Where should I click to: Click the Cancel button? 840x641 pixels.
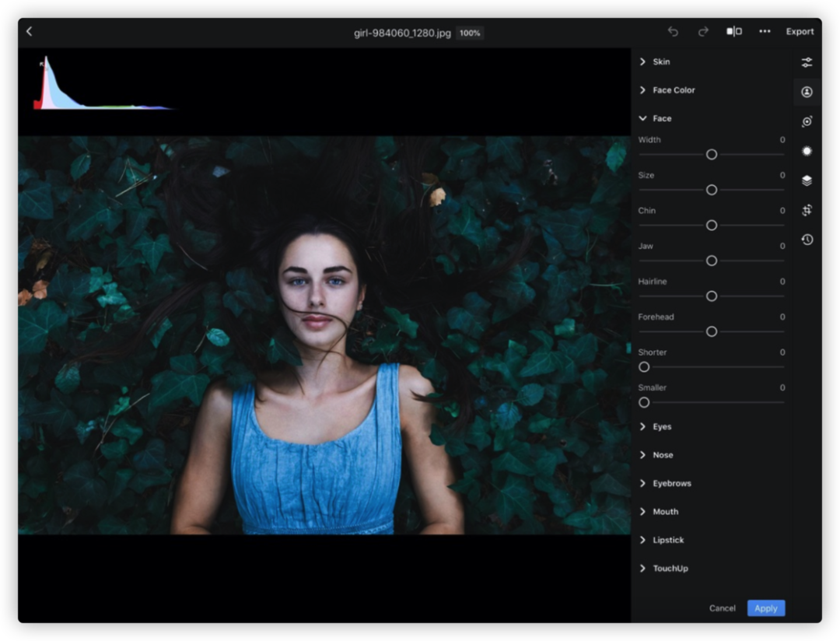click(722, 608)
